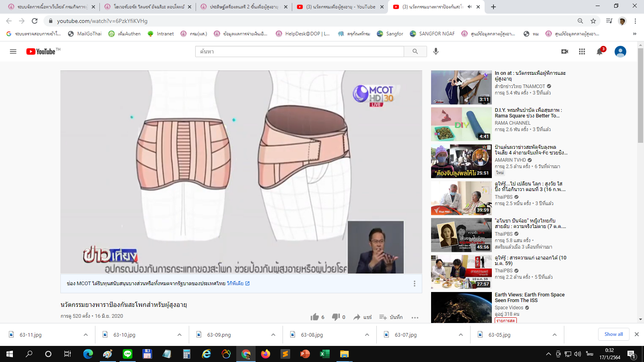This screenshot has height=362, width=644.
Task: Open File Explorer from the taskbar
Action: click(x=344, y=354)
